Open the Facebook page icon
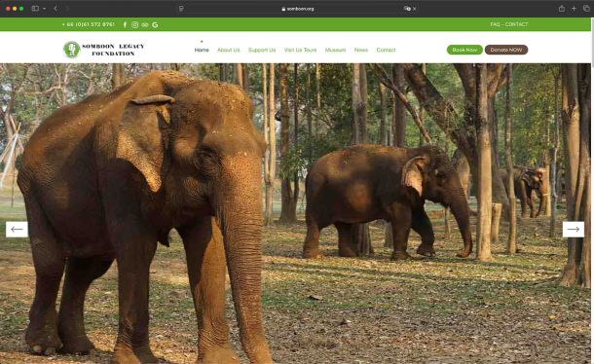594x364 pixels. point(125,24)
